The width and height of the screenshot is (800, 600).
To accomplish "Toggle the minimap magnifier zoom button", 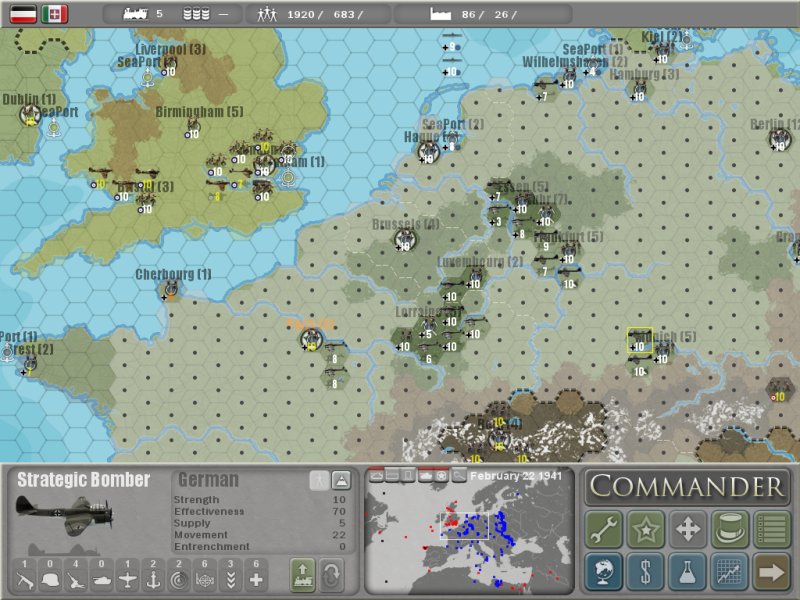I will coord(459,475).
